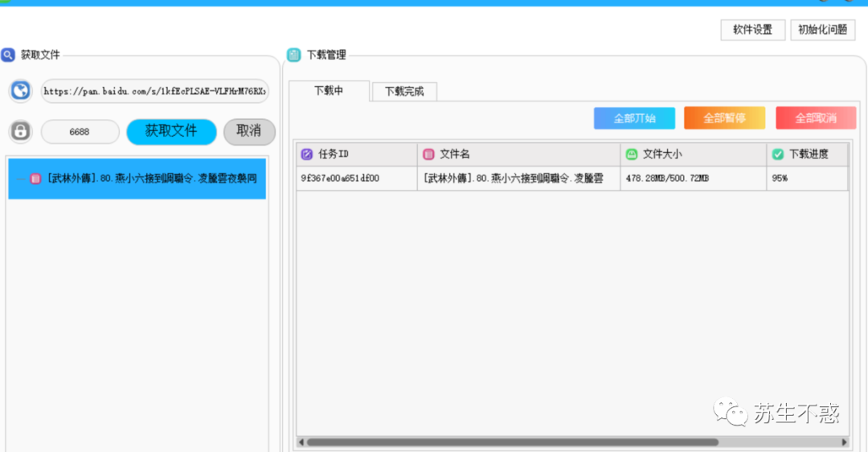The height and width of the screenshot is (452, 868).
Task: Click 全部取消 to cancel all downloads
Action: (816, 118)
